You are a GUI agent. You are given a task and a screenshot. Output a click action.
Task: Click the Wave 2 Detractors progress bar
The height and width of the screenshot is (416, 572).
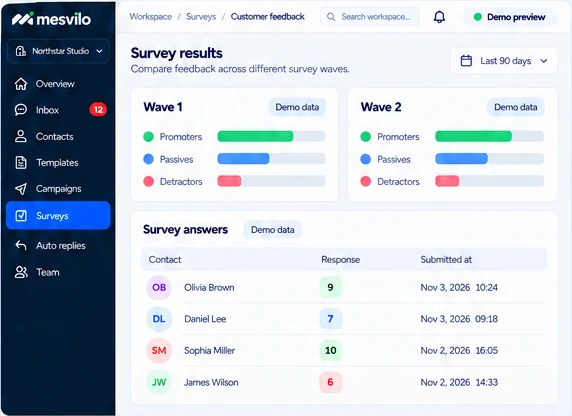pos(490,181)
